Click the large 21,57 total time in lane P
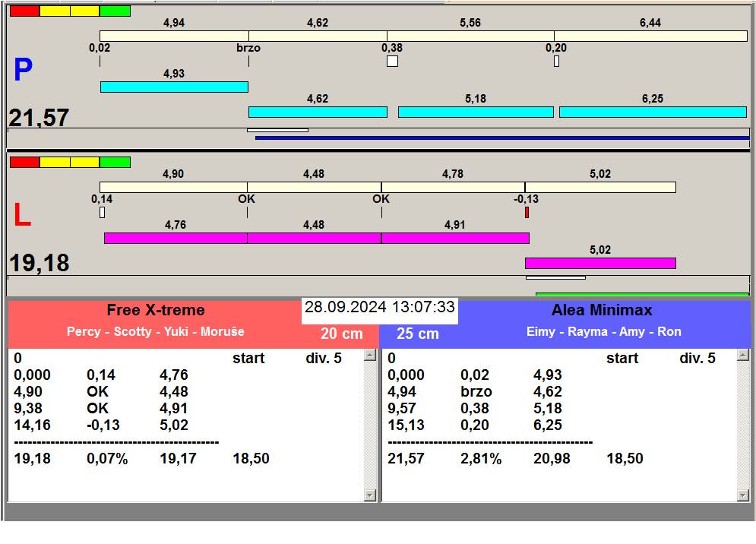Image resolution: width=756 pixels, height=544 pixels. [39, 118]
